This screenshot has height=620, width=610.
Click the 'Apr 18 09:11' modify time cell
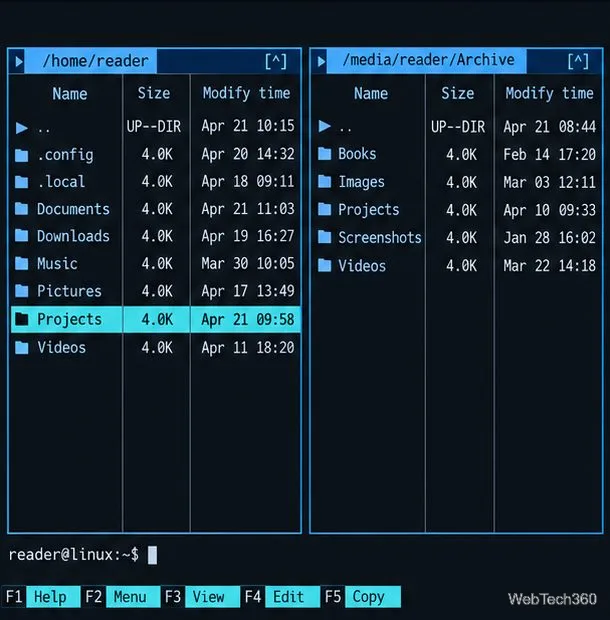[247, 181]
